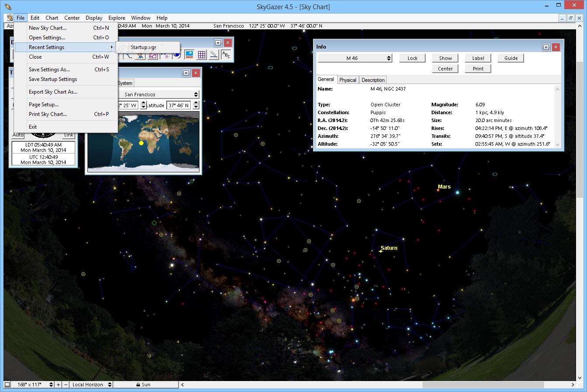Screen dimensions: 587x392
Task: Click the yellow location dot on world map
Action: (x=141, y=143)
